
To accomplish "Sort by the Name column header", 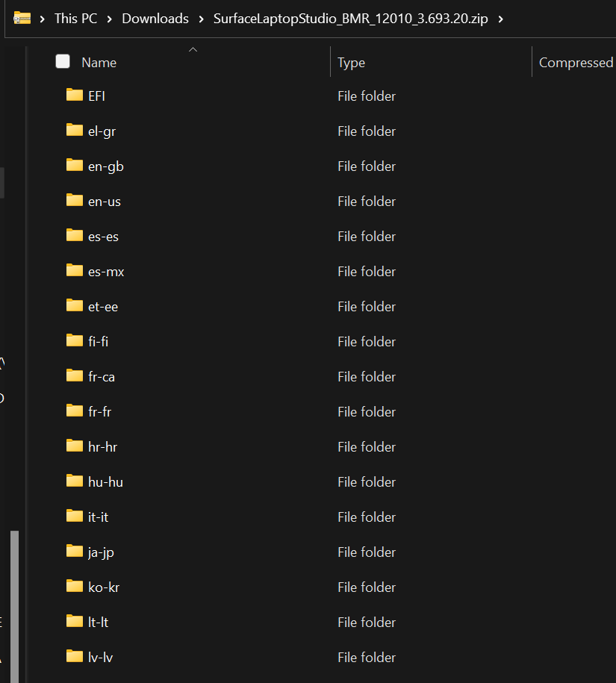I will point(99,63).
